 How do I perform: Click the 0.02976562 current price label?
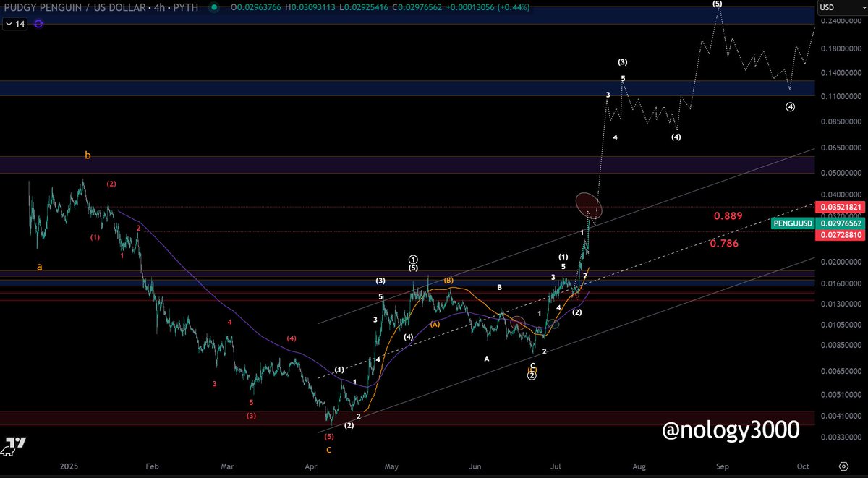839,223
